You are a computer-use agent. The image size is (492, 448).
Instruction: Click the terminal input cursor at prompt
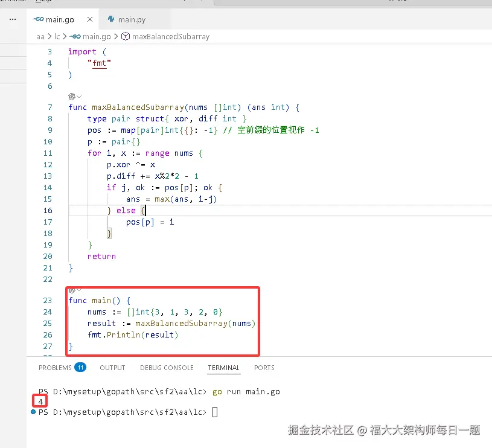[x=215, y=412]
